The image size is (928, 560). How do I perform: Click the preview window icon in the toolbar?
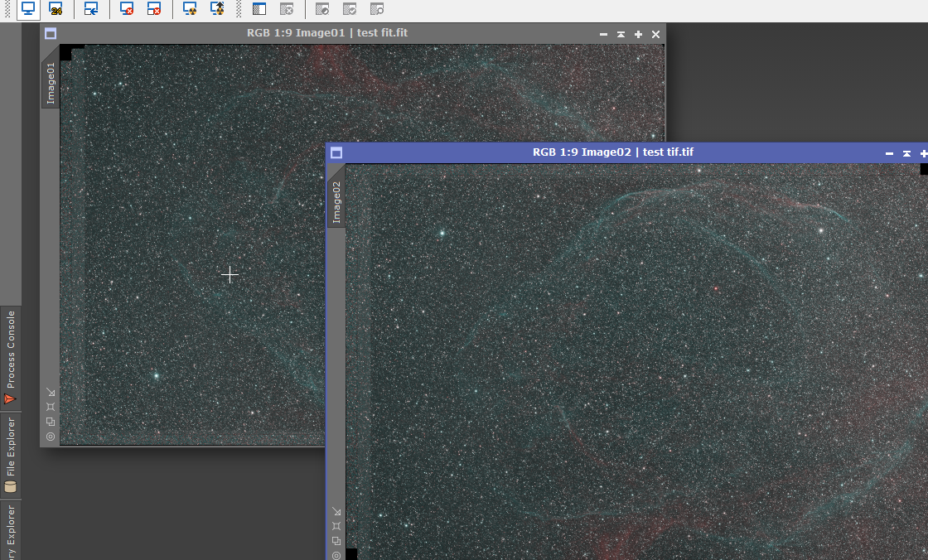click(259, 9)
